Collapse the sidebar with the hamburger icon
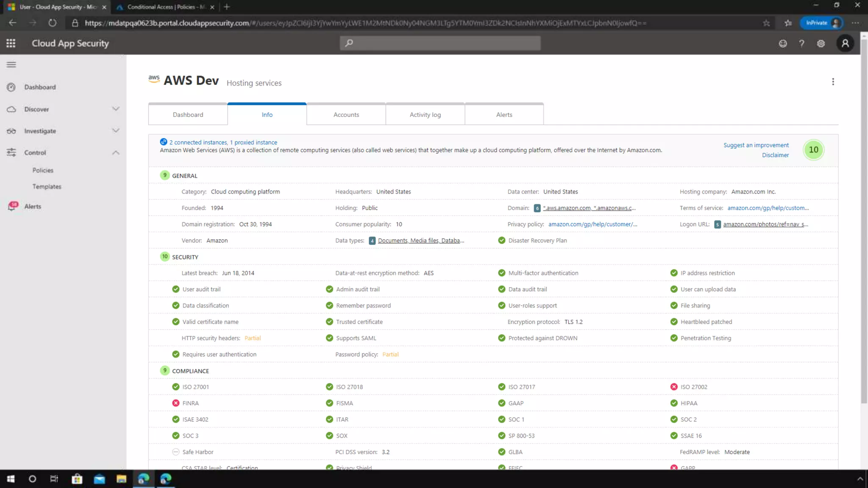 11,65
